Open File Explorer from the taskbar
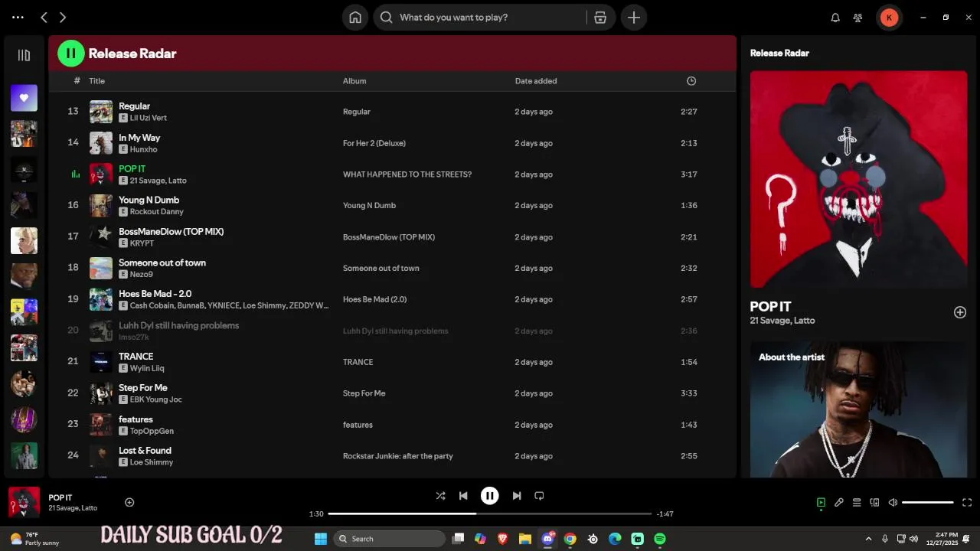Viewport: 980px width, 551px height. point(525,539)
